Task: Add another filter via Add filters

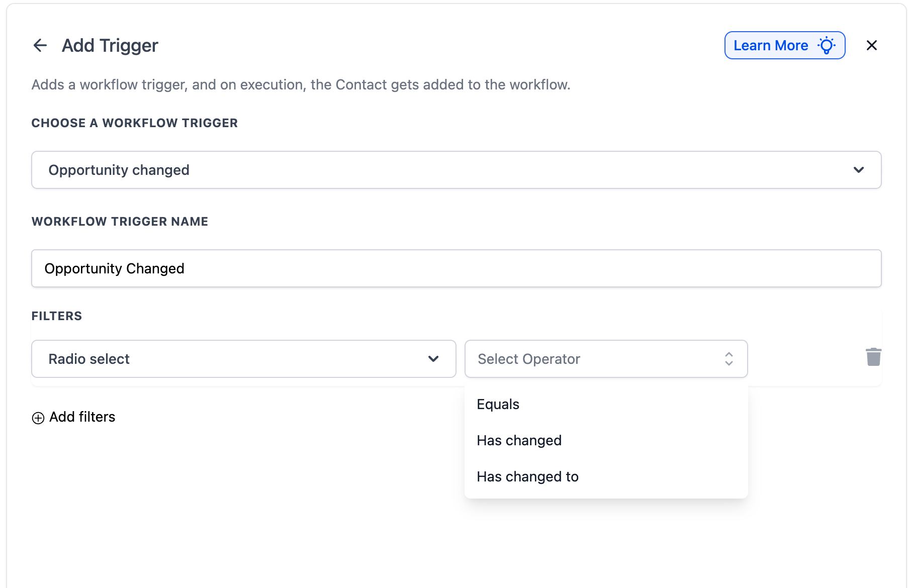Action: (x=82, y=417)
